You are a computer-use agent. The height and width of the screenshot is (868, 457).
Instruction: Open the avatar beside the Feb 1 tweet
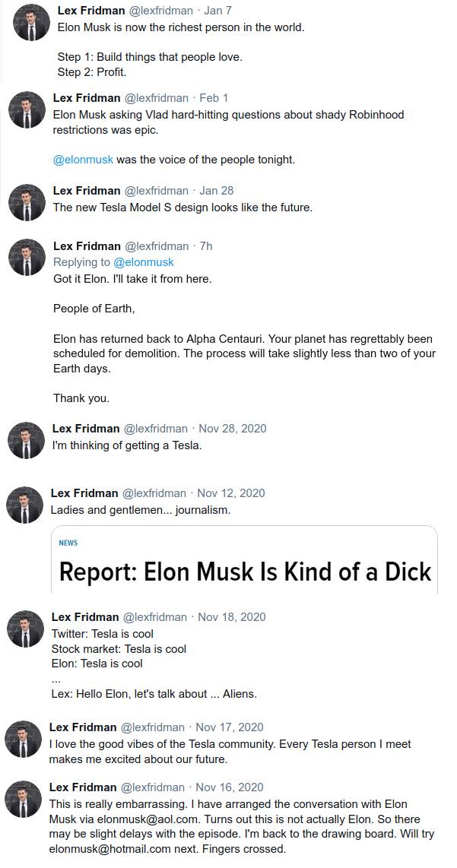(27, 109)
